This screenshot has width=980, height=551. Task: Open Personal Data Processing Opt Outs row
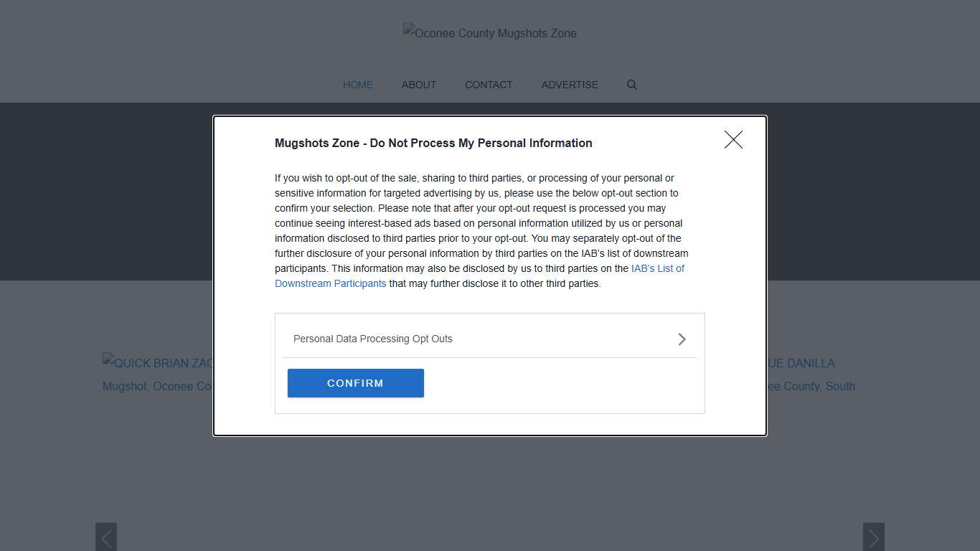373,339
